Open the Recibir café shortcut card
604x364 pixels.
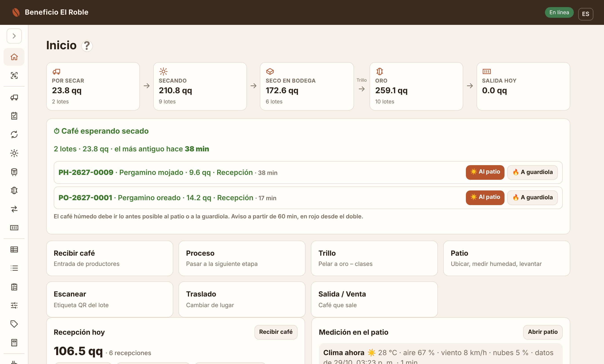(x=109, y=258)
